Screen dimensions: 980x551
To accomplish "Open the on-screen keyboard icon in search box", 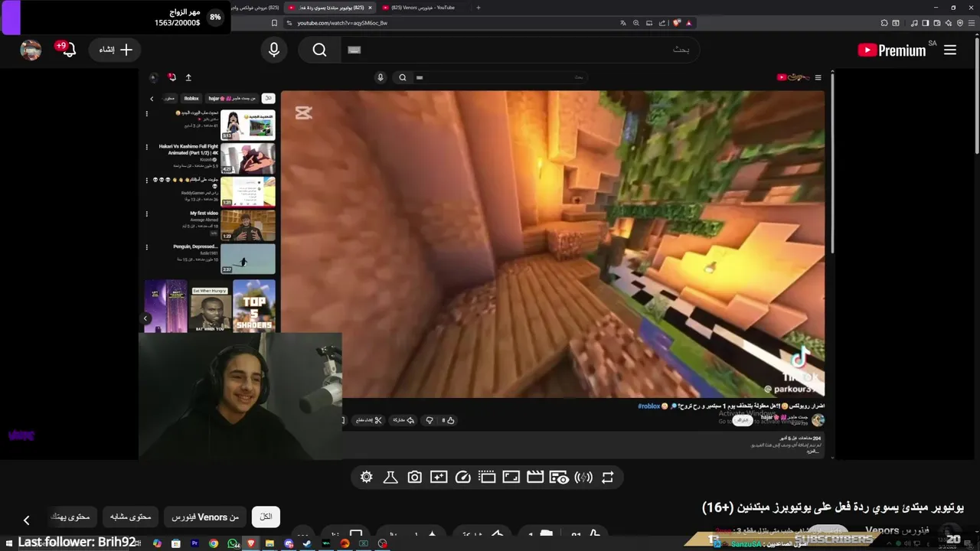I will pyautogui.click(x=354, y=50).
